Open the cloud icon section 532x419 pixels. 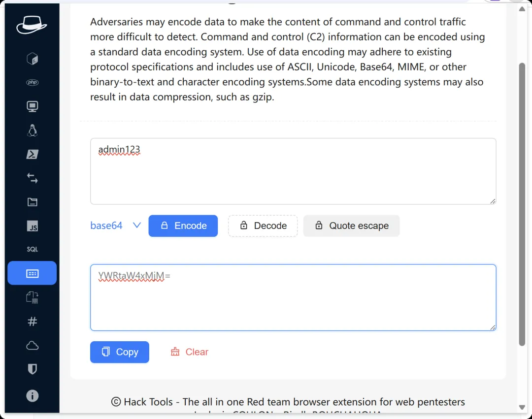coord(33,346)
